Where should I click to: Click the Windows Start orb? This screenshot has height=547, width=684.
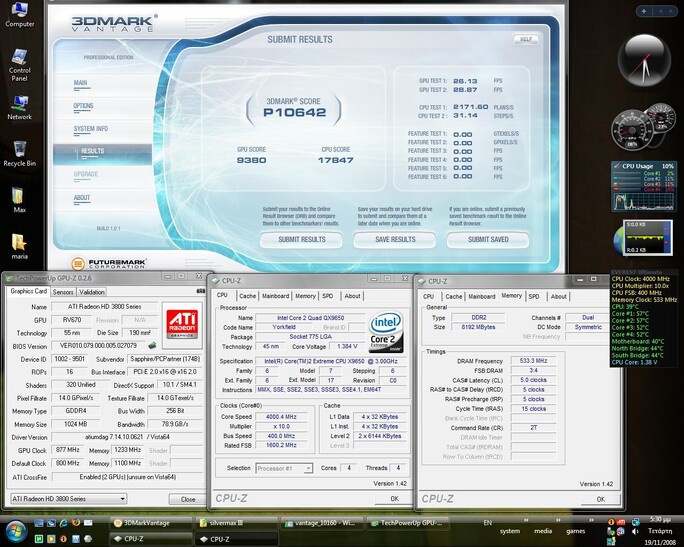pos(16,531)
